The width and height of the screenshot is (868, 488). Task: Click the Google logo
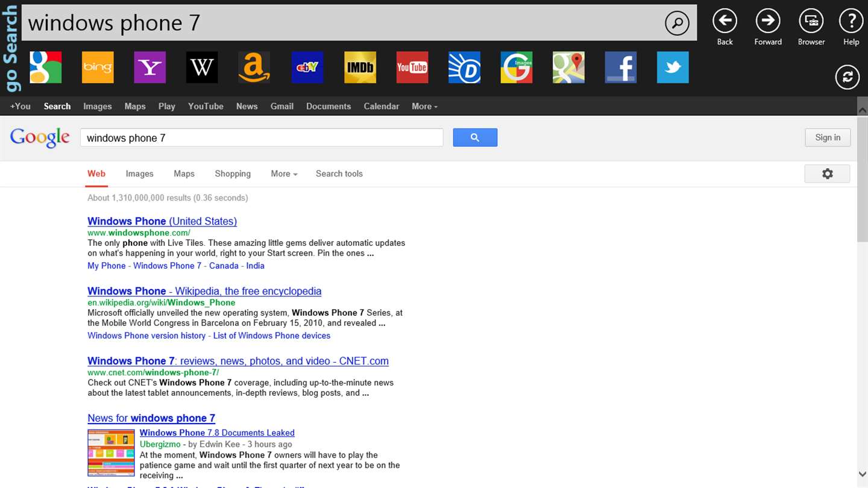(x=40, y=138)
